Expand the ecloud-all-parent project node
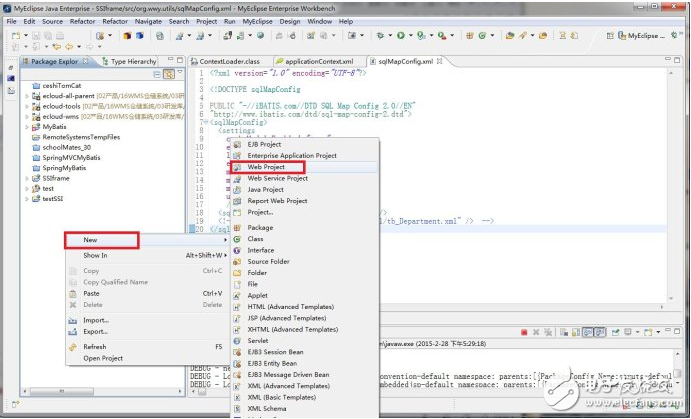Viewport: 691px width, 419px height. click(x=26, y=95)
